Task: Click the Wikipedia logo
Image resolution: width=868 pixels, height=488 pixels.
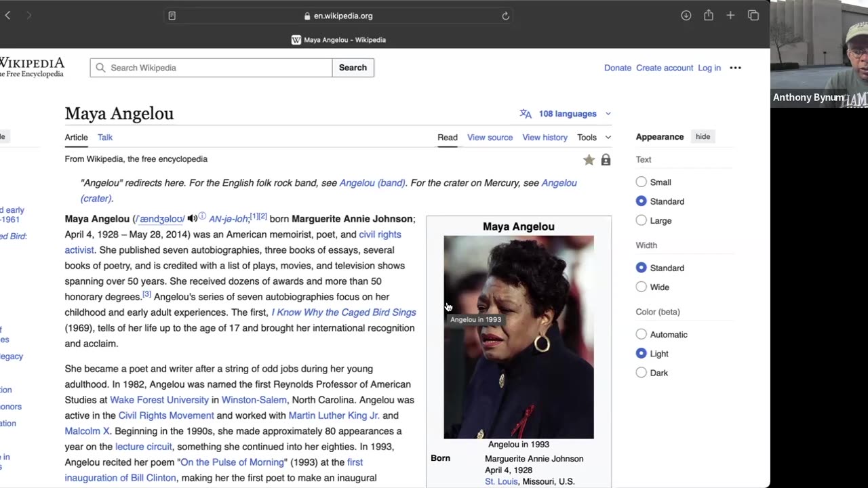Action: coord(31,67)
